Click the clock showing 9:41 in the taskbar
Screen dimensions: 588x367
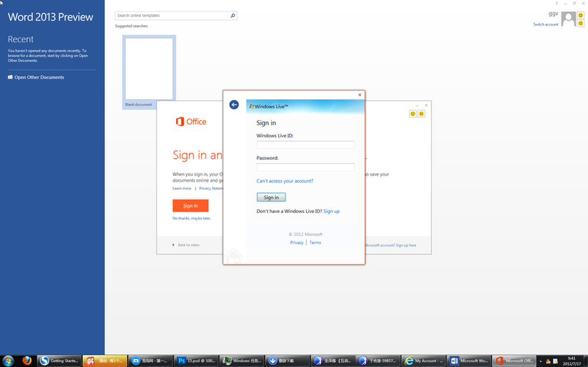click(x=572, y=358)
